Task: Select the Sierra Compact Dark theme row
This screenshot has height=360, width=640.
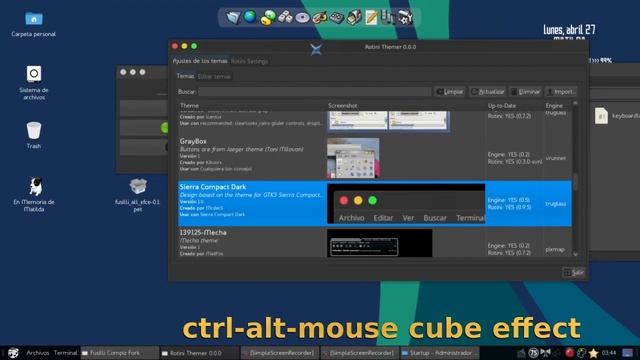Action: pyautogui.click(x=375, y=203)
